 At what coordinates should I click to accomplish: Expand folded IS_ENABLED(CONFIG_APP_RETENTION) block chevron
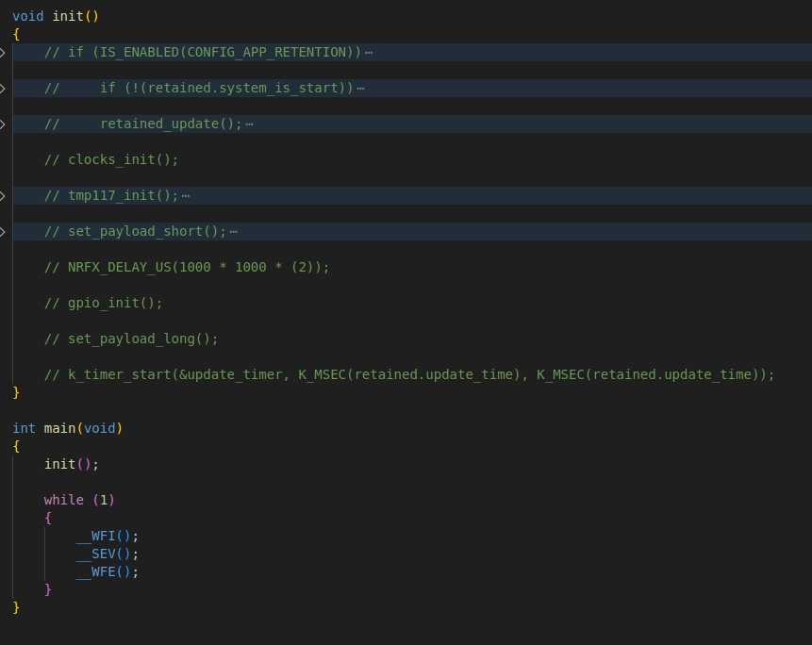3,52
